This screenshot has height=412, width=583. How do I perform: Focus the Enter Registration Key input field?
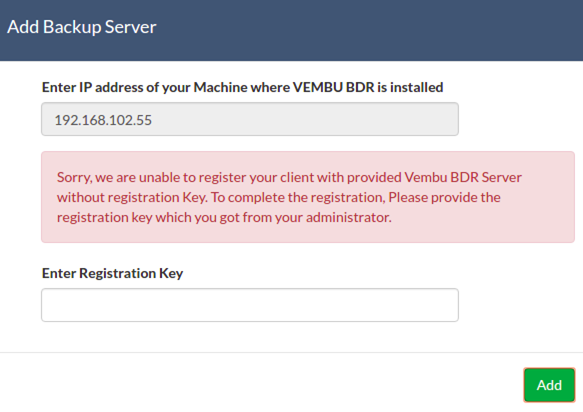(x=250, y=305)
